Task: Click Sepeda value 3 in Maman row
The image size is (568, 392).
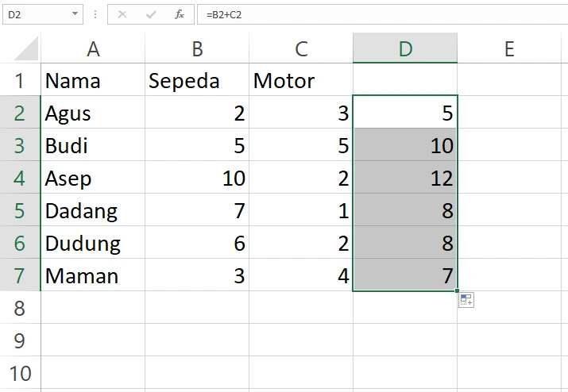Action: coord(197,275)
